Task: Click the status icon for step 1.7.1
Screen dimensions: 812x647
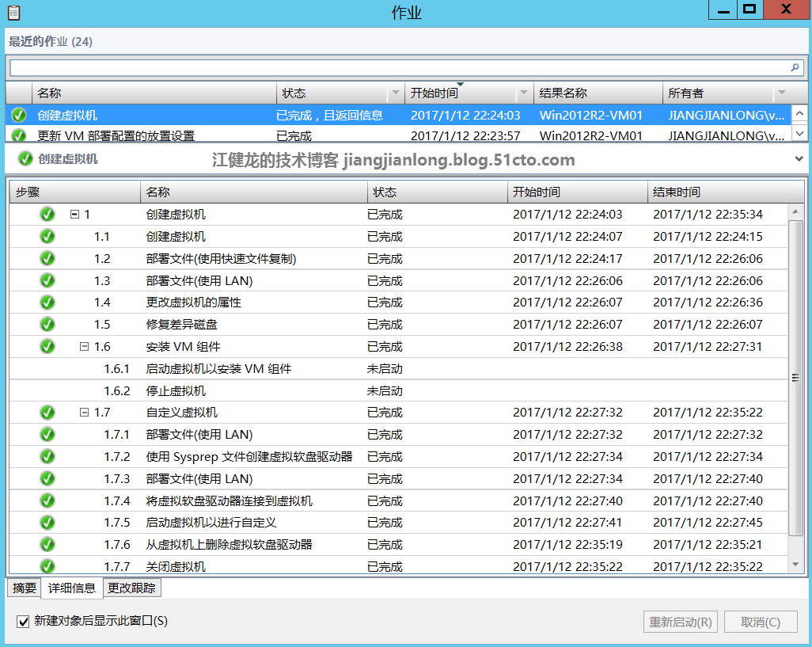Action: [x=47, y=434]
